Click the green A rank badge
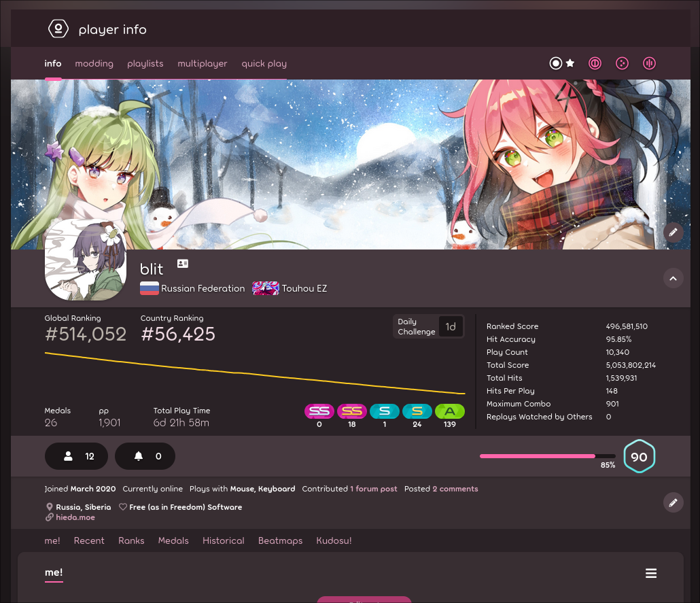 (449, 411)
